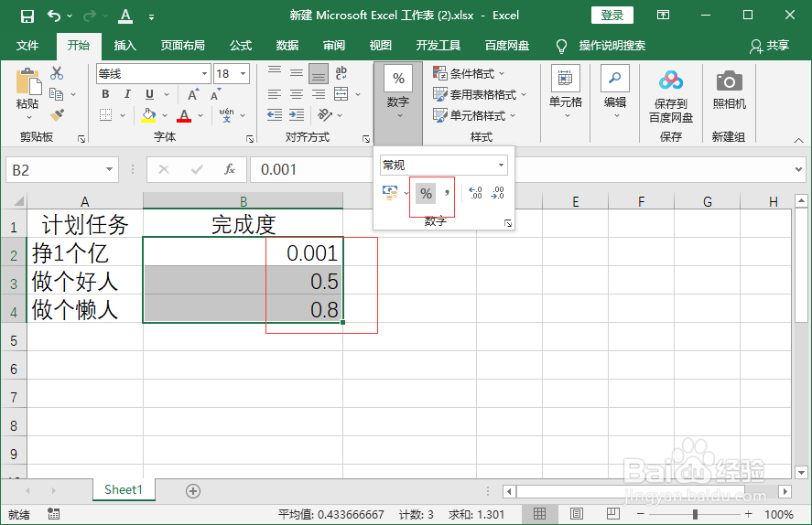812x525 pixels.
Task: Increase indent
Action: pos(297,115)
